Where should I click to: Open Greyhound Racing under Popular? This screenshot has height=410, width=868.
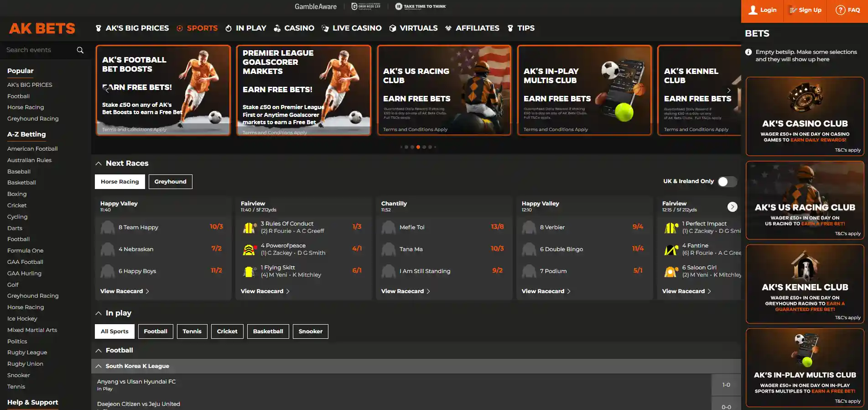[x=33, y=119]
